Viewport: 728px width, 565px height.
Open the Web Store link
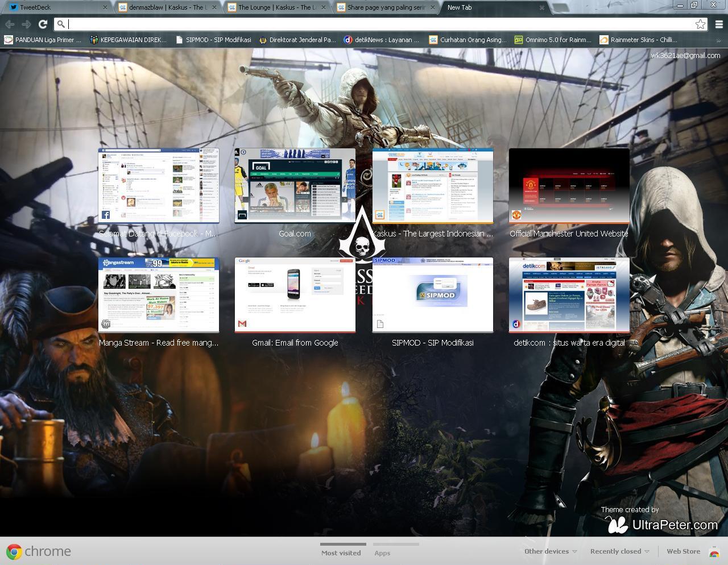pyautogui.click(x=683, y=551)
